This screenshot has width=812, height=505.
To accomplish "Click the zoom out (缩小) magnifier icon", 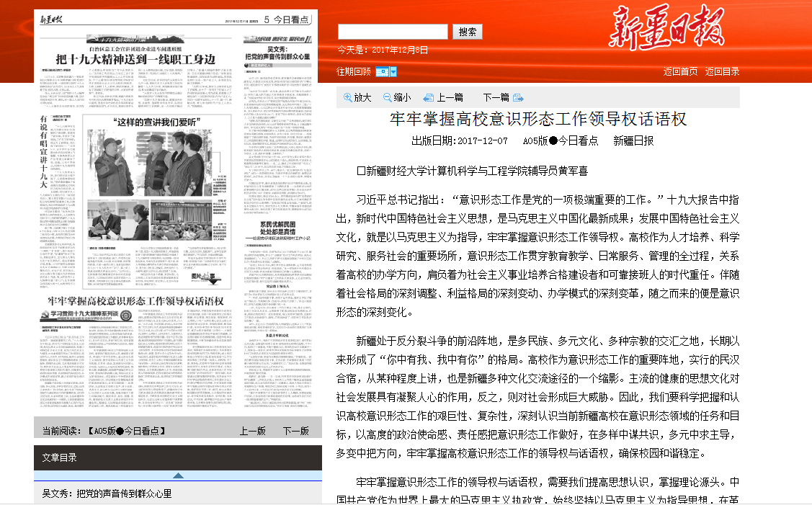I will (388, 98).
